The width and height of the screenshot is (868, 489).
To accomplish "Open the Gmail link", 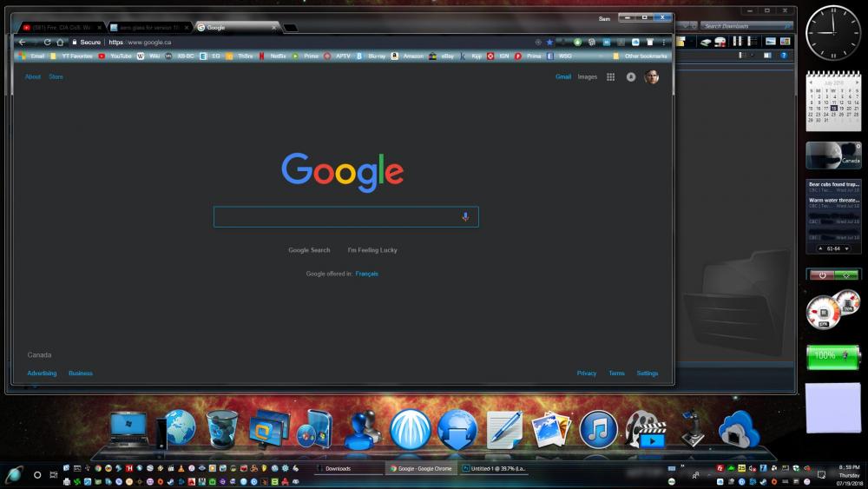I will tap(563, 77).
